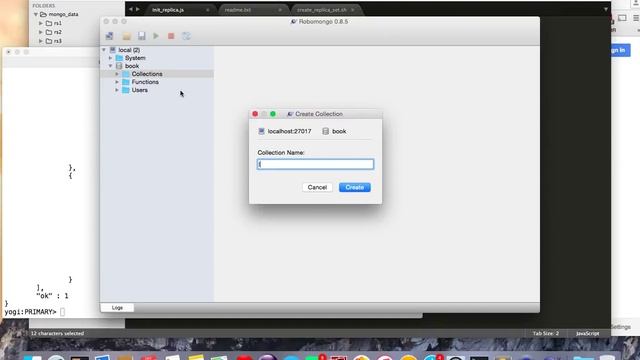
Task: Click the Functions folder icon
Action: tap(126, 82)
